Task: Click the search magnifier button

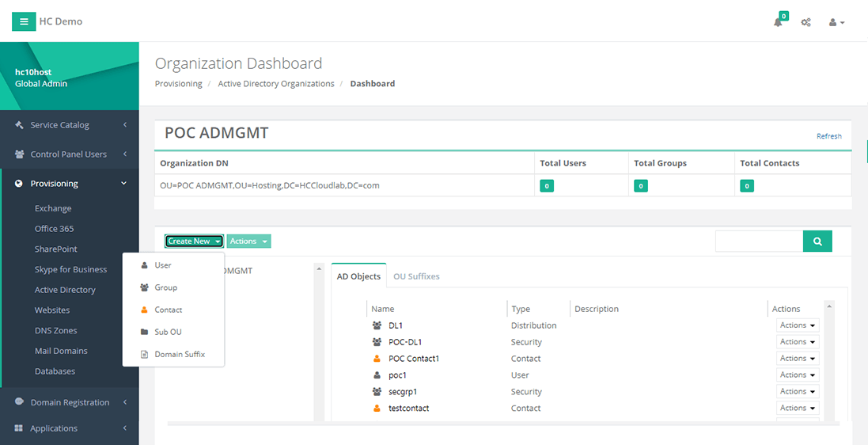Action: [817, 241]
